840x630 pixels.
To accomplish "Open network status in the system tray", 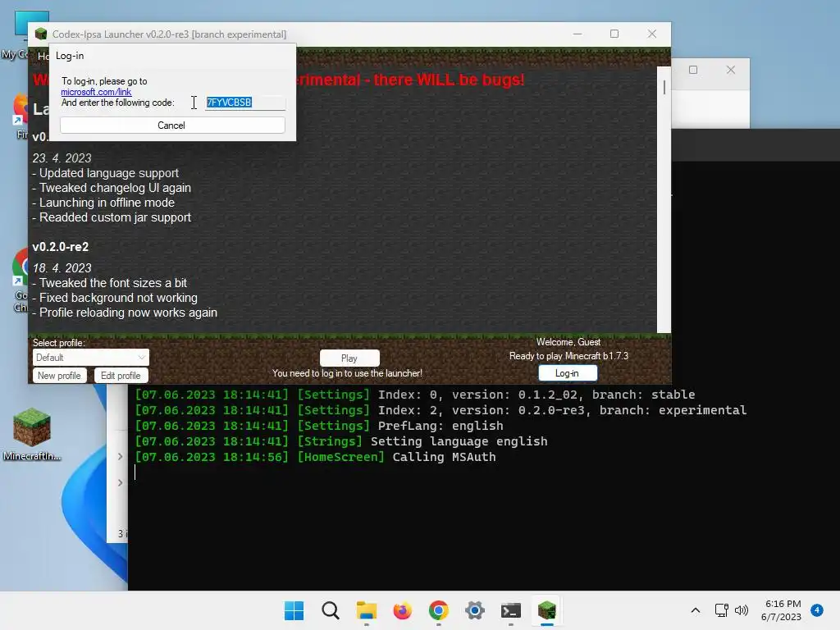I will click(x=721, y=610).
